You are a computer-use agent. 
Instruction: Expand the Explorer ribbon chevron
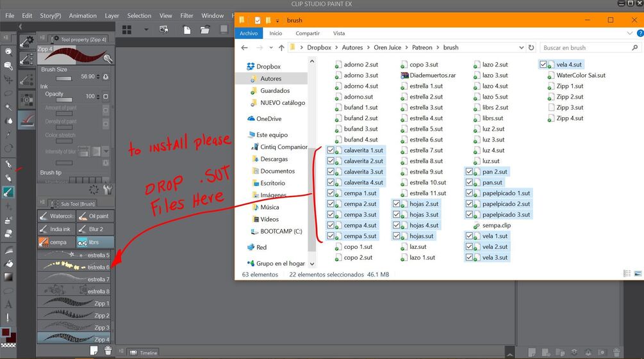point(630,33)
